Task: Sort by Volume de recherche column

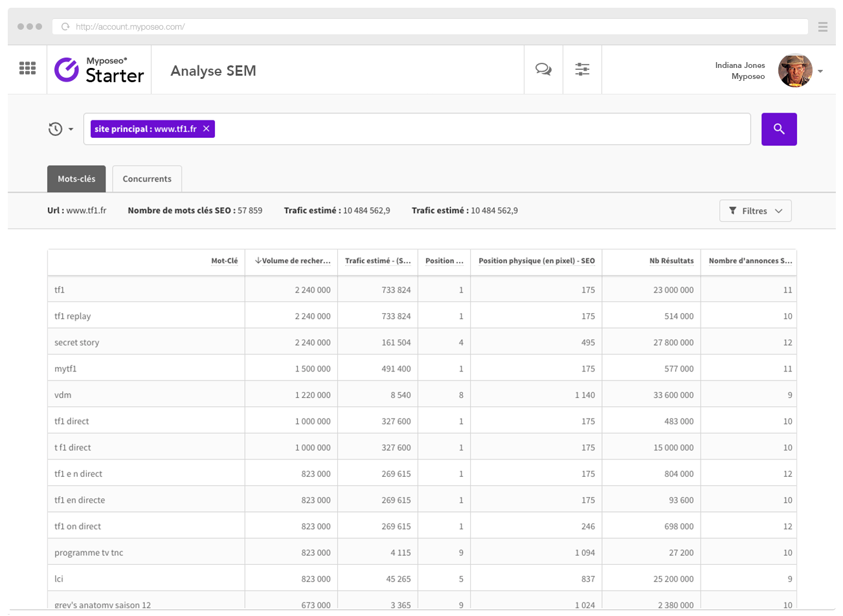Action: (x=292, y=261)
